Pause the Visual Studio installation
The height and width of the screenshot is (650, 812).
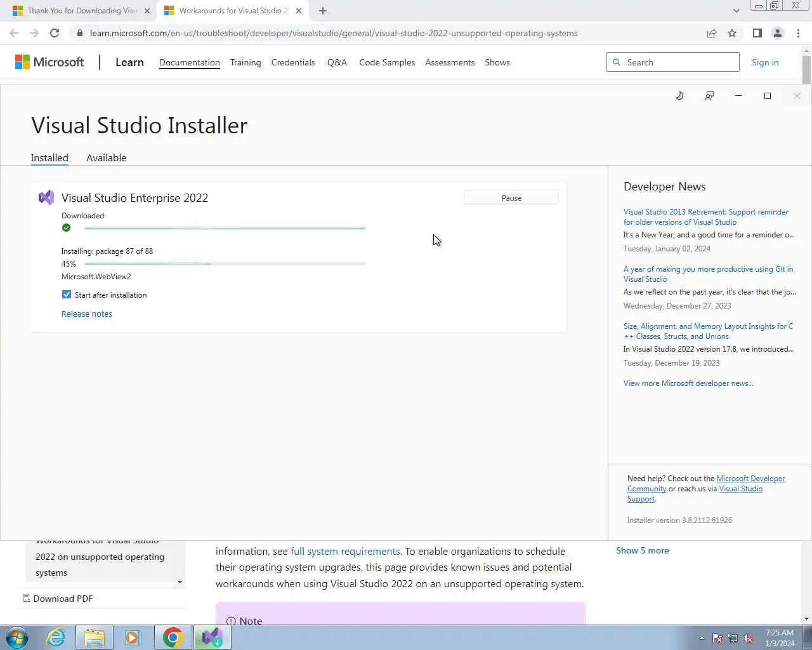click(511, 198)
